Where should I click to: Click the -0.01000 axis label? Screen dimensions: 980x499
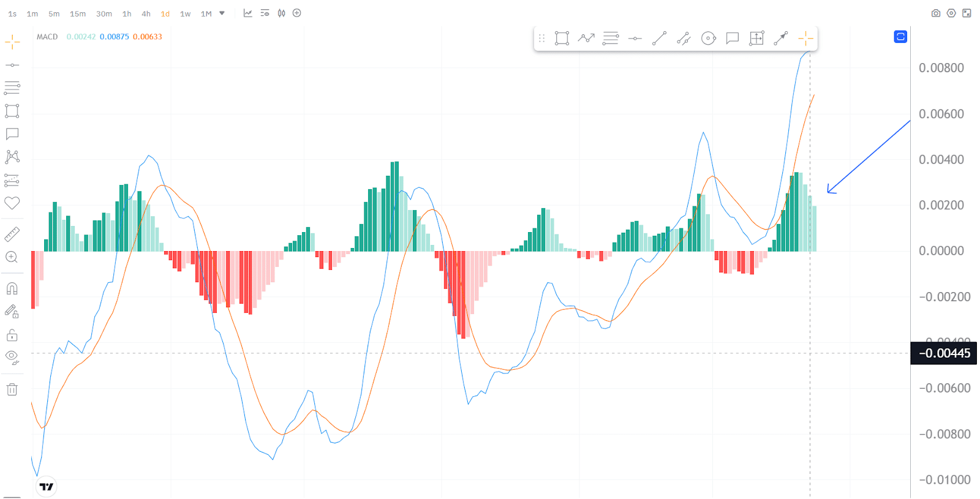click(944, 480)
